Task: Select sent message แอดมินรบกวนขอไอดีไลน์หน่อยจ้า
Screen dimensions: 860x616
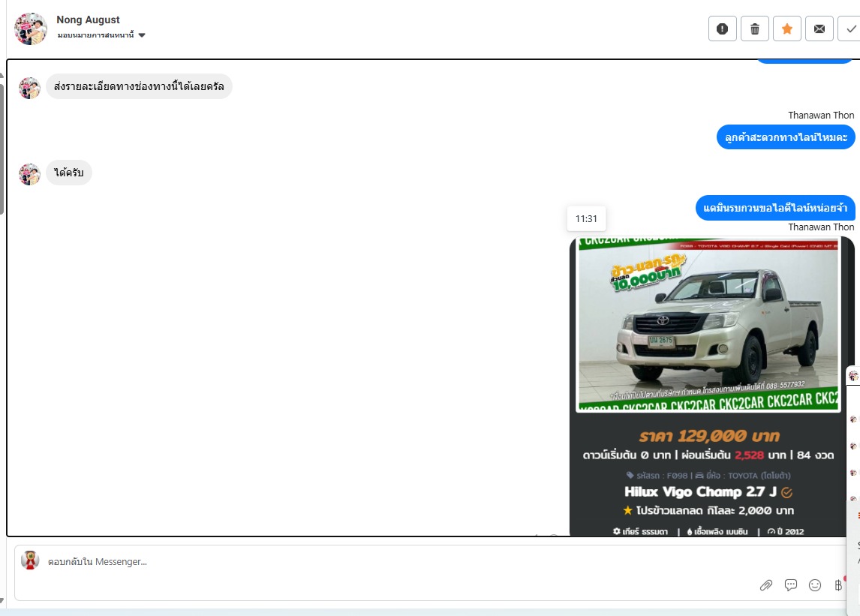Action: tap(775, 208)
